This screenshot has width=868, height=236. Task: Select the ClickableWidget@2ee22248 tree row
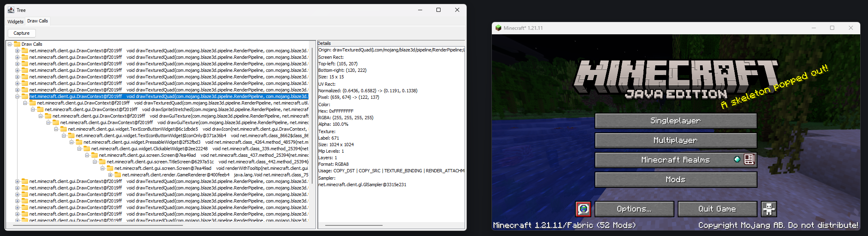coord(200,149)
